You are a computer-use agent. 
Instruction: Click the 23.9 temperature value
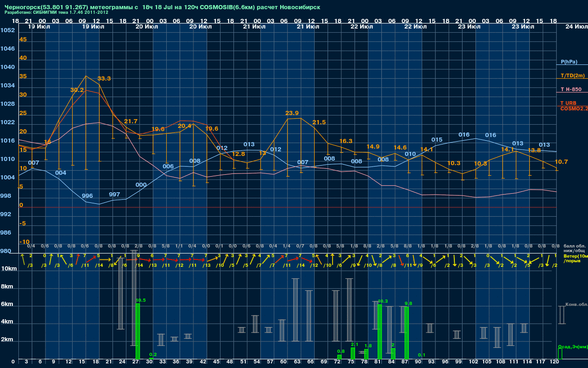(x=292, y=113)
